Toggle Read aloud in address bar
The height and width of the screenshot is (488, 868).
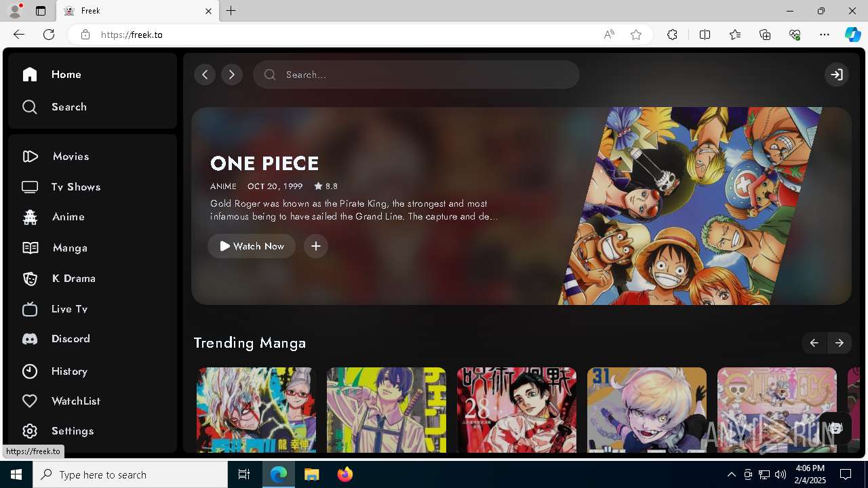(x=609, y=35)
